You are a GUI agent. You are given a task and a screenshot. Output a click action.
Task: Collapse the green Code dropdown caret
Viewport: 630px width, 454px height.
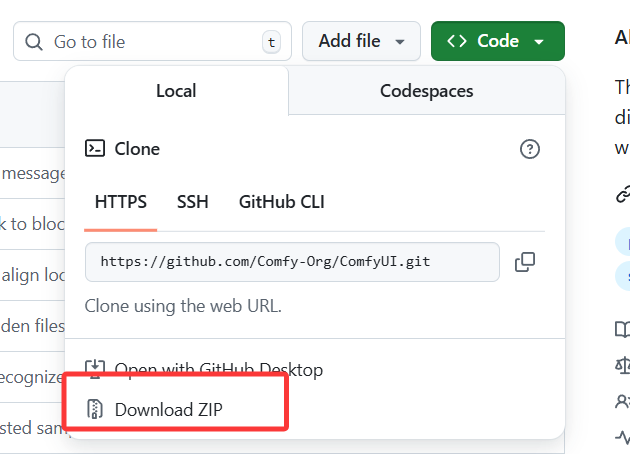pyautogui.click(x=539, y=42)
